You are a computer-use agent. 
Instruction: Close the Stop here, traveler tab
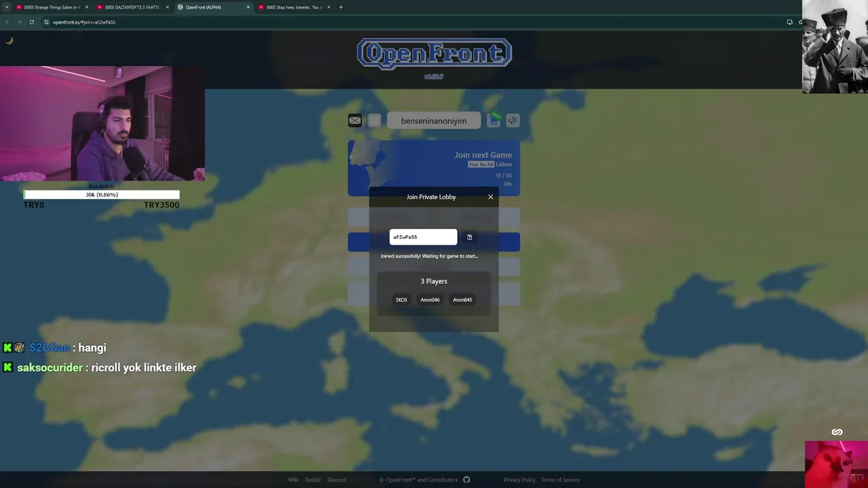point(329,7)
